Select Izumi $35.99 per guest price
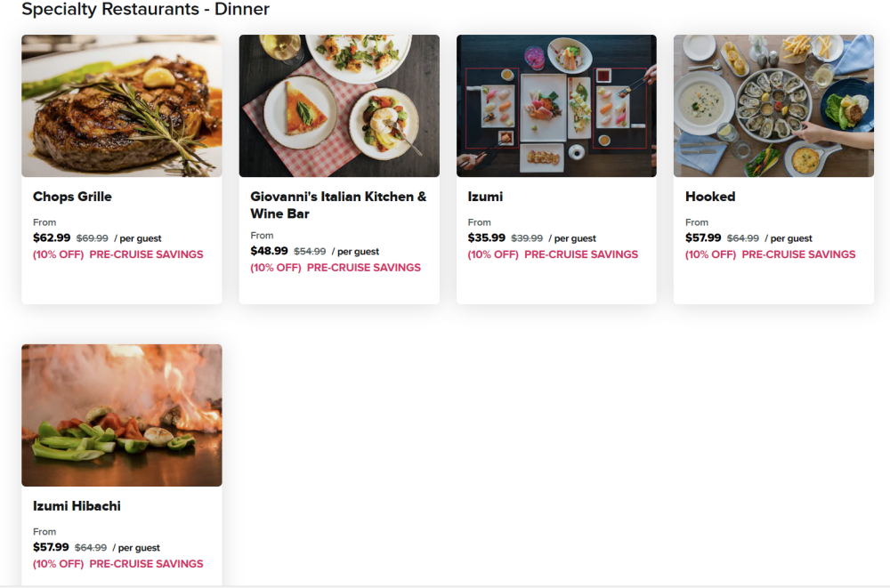Viewport: 890px width, 588px height. pyautogui.click(x=487, y=238)
